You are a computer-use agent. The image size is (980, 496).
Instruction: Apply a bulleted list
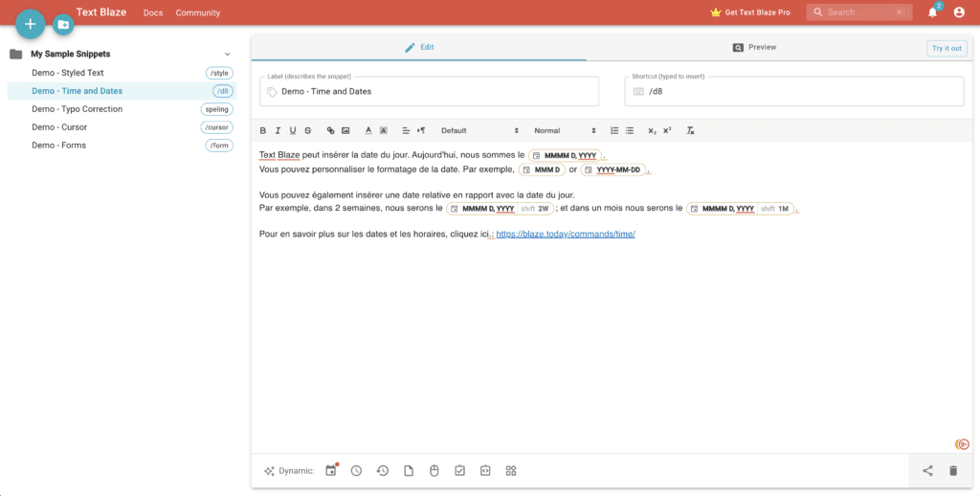click(x=630, y=131)
